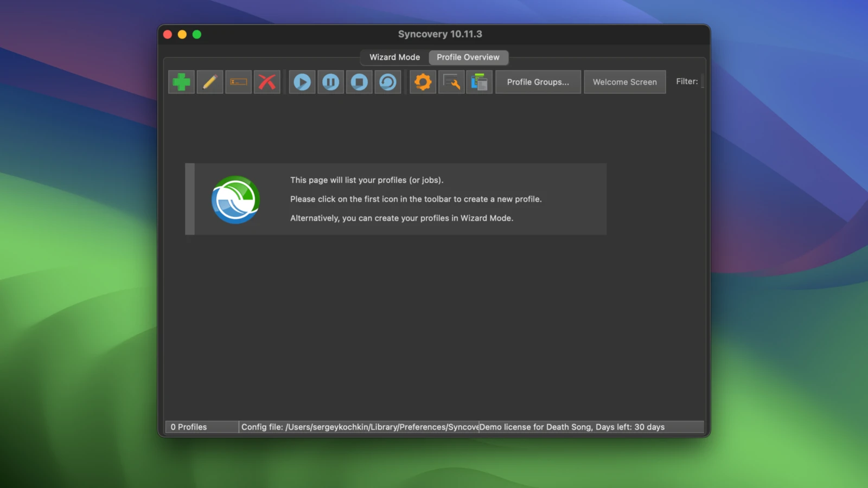Delete profile with the red X icon
The width and height of the screenshot is (868, 488).
(x=267, y=82)
